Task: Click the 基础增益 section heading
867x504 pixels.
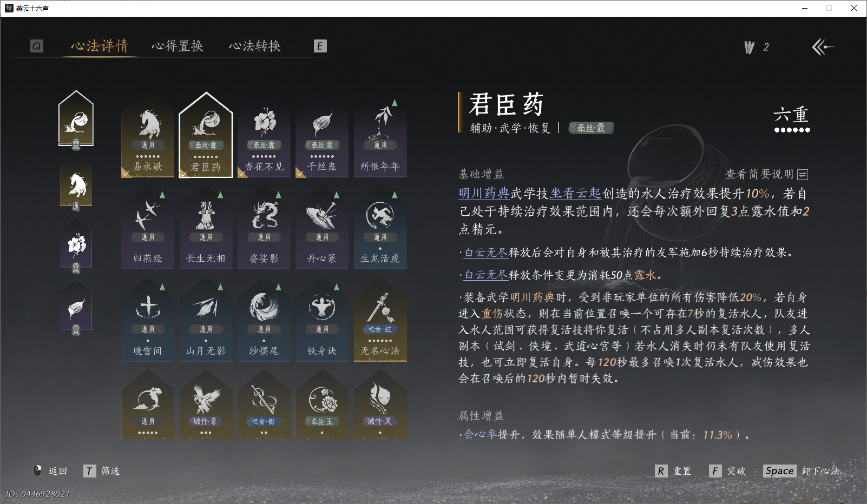Action: pyautogui.click(x=481, y=174)
